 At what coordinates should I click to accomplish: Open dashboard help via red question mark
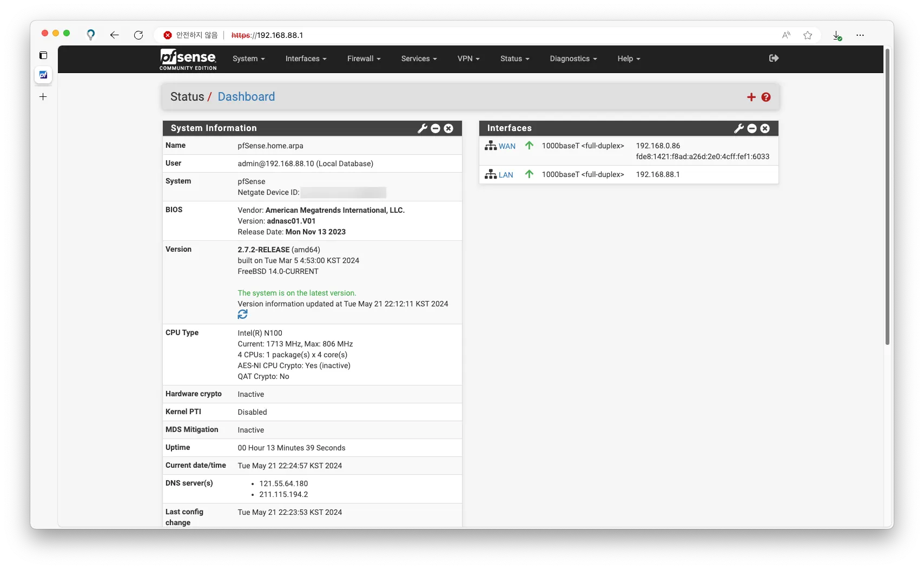[766, 97]
